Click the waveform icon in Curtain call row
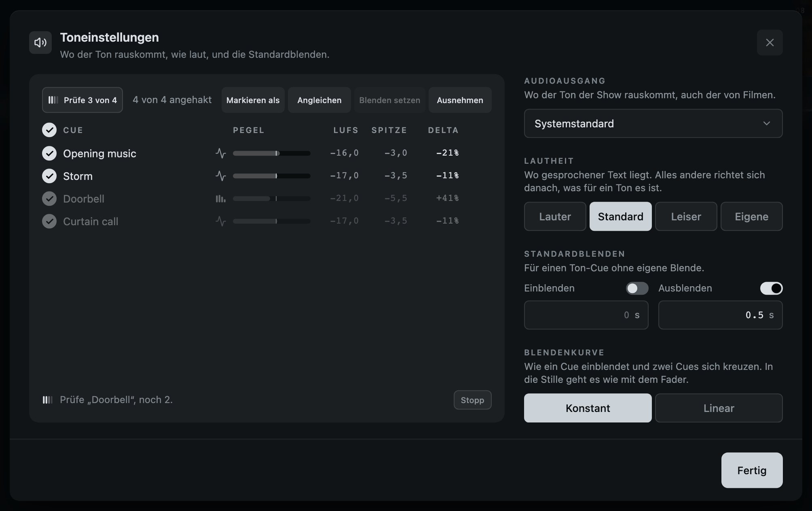 (220, 221)
